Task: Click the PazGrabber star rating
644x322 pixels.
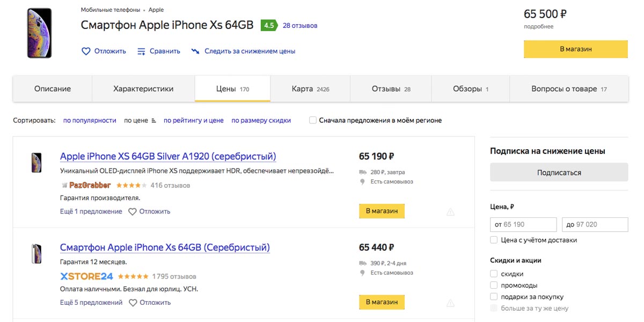Action: [x=130, y=185]
